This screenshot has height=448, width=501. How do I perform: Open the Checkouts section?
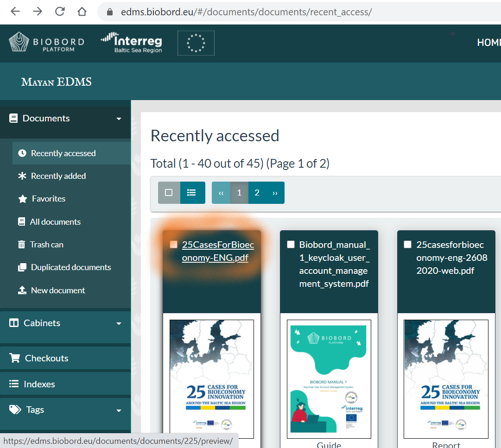pos(47,358)
